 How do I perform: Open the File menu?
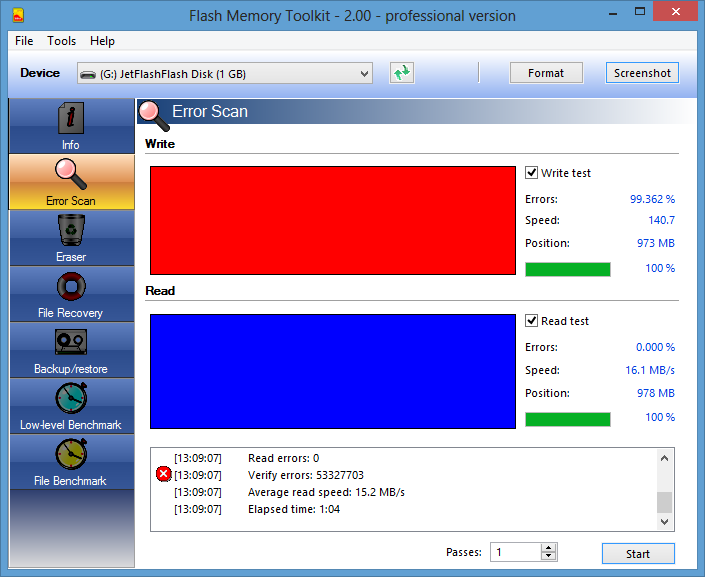pyautogui.click(x=24, y=41)
